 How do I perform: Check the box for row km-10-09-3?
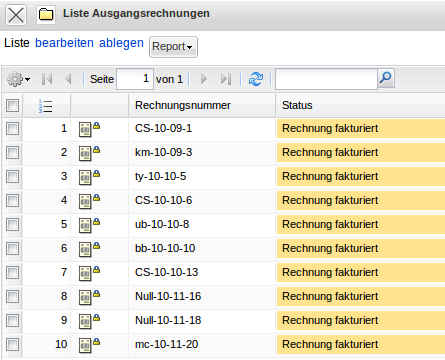(x=12, y=153)
